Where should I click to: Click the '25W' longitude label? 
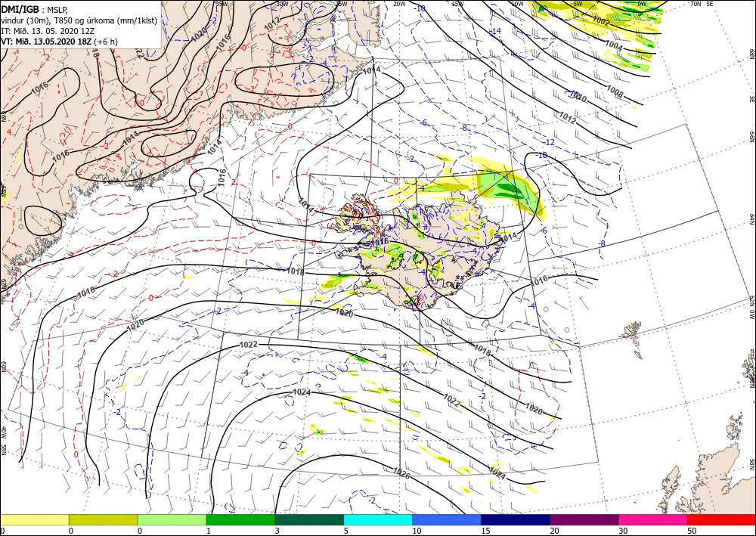[341, 3]
